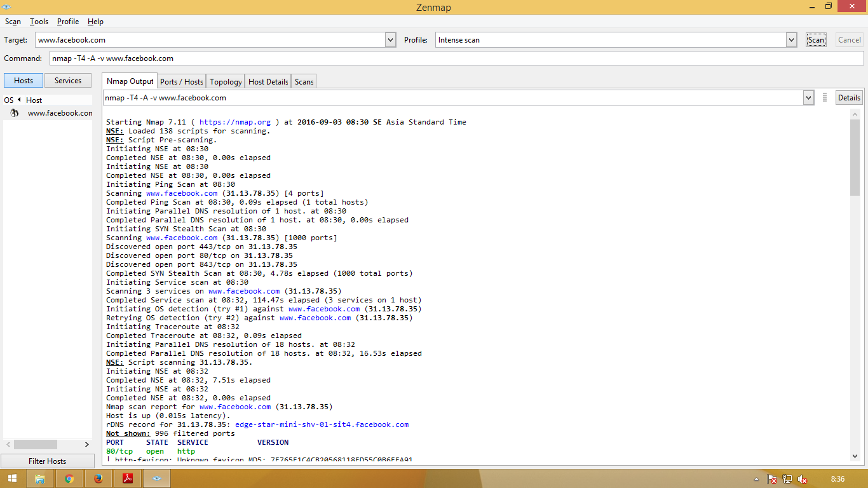Toggle the Services view button
This screenshot has height=488, width=868.
point(68,81)
